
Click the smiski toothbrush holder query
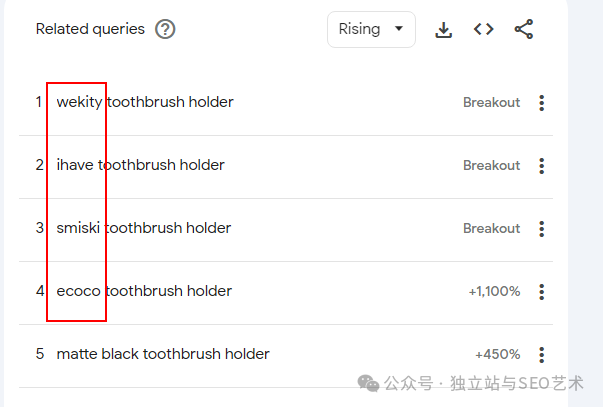point(143,228)
